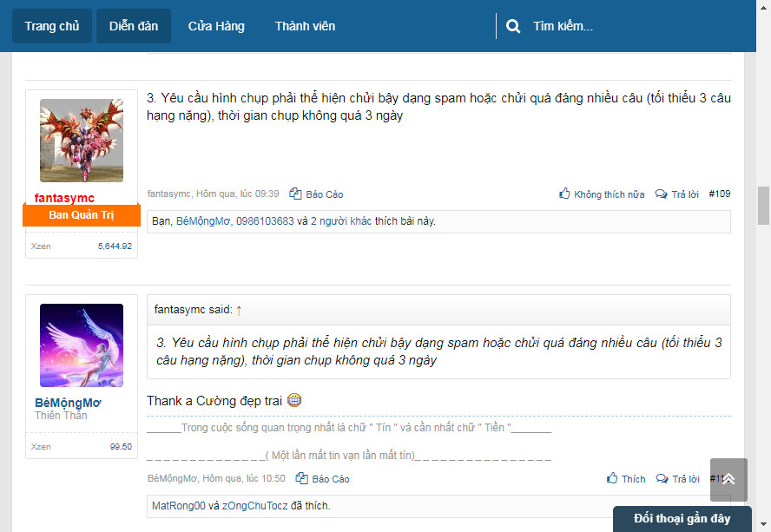Image resolution: width=771 pixels, height=532 pixels.
Task: Report BéMộngMơ's post via Báo Cáo
Action: point(323,479)
